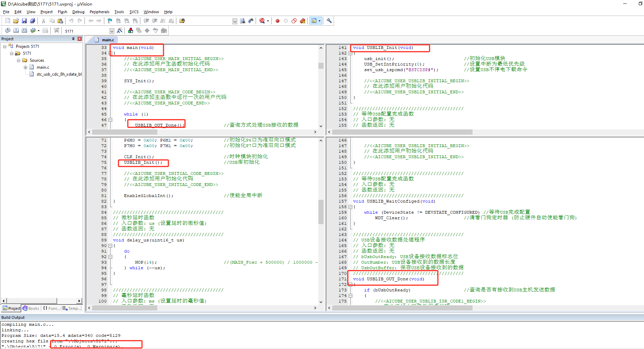The image size is (644, 349).
Task: Insert a breakpoint using the red dot
Action: (x=277, y=21)
